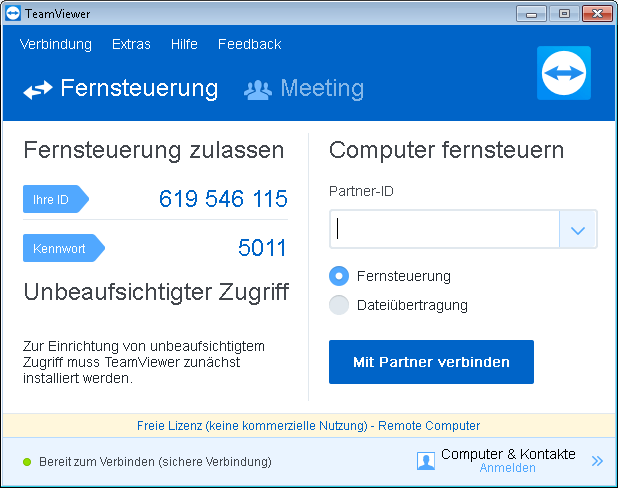Open the Hilfe menu
This screenshot has height=488, width=618.
tap(184, 44)
